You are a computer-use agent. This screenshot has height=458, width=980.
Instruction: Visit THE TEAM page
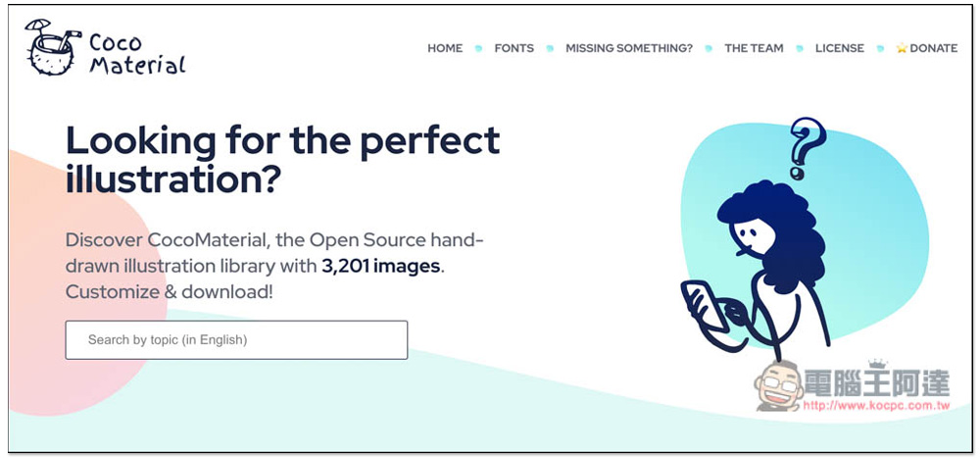pyautogui.click(x=754, y=48)
